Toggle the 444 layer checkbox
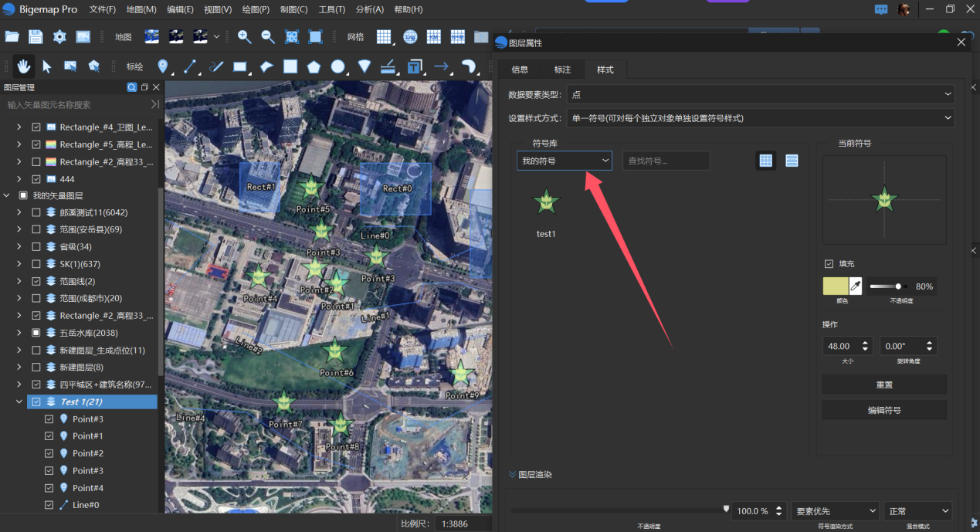The image size is (980, 532). [36, 179]
